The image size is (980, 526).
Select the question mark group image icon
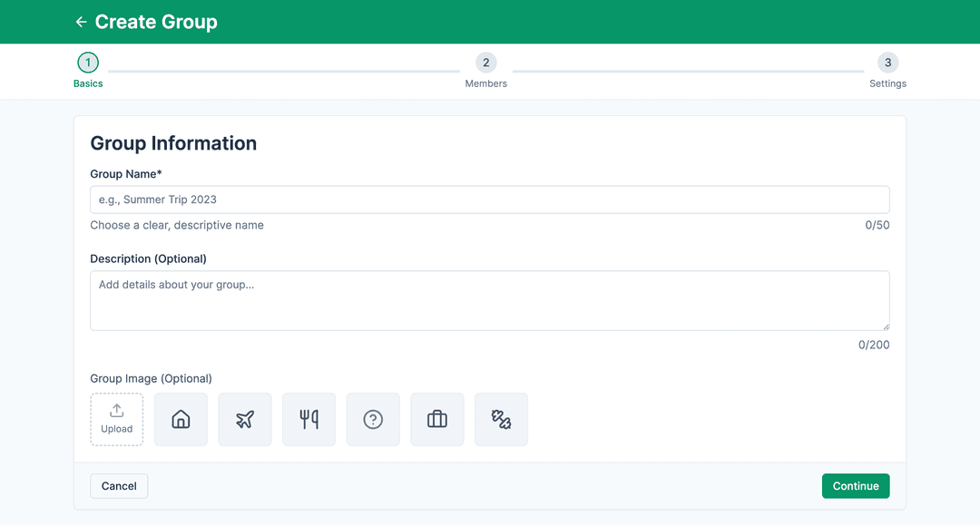click(x=373, y=419)
